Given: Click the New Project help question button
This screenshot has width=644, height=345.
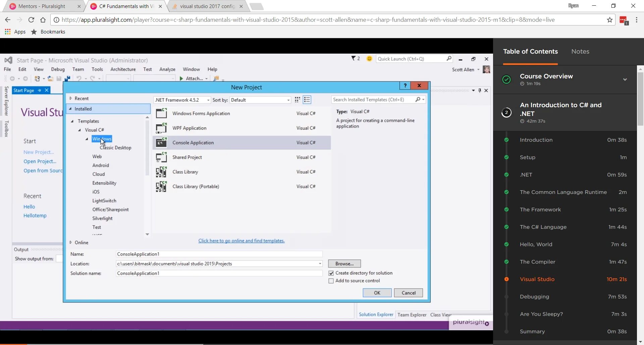Looking at the screenshot, I should (405, 85).
